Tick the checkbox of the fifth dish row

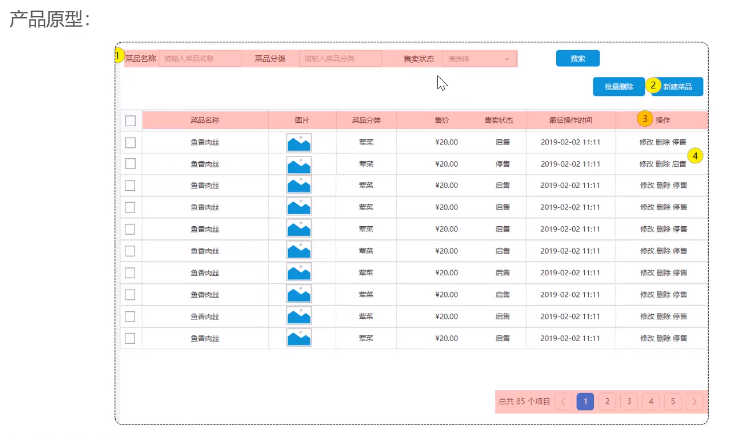point(130,229)
